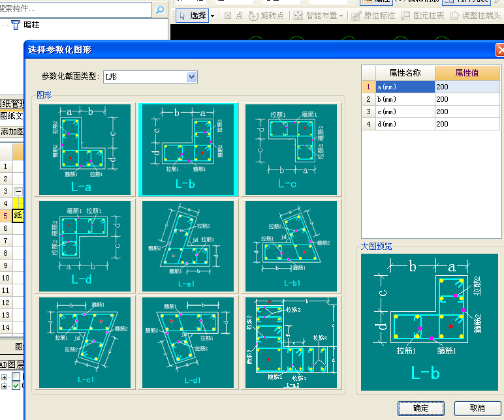The height and width of the screenshot is (420, 504).
Task: Select the L-d section thumbnail
Action: (85, 246)
